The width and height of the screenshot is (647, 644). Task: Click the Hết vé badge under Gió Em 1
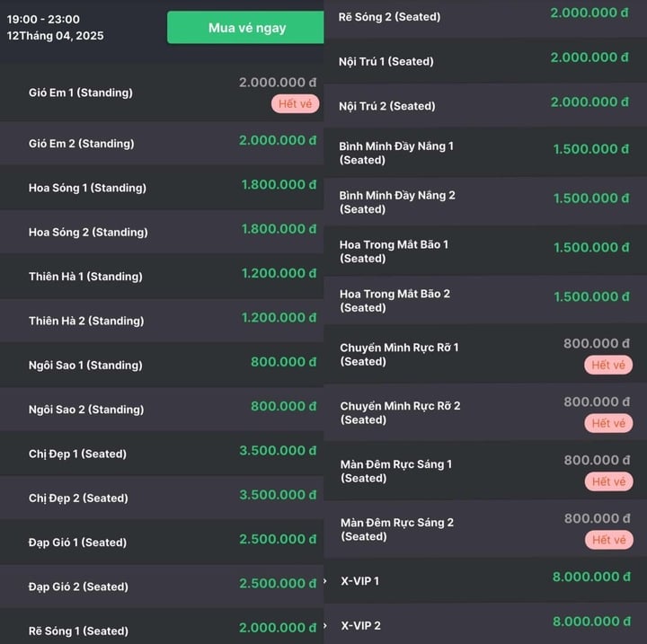pos(295,104)
